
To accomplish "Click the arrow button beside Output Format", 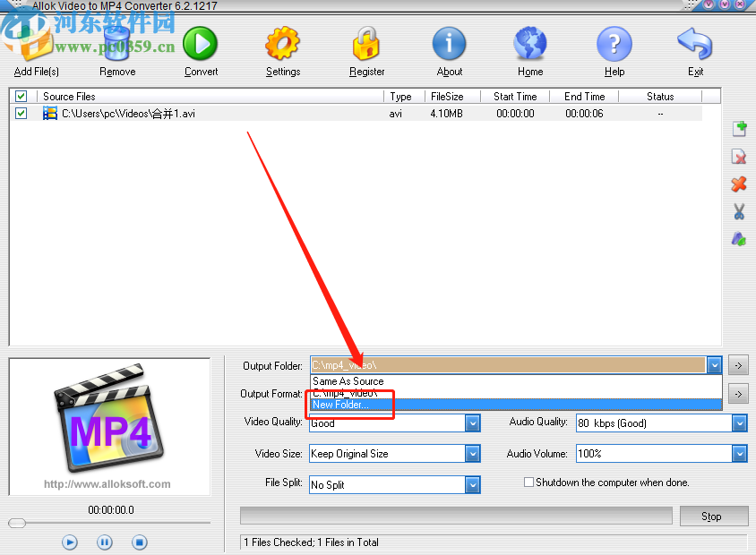I will pyautogui.click(x=738, y=394).
